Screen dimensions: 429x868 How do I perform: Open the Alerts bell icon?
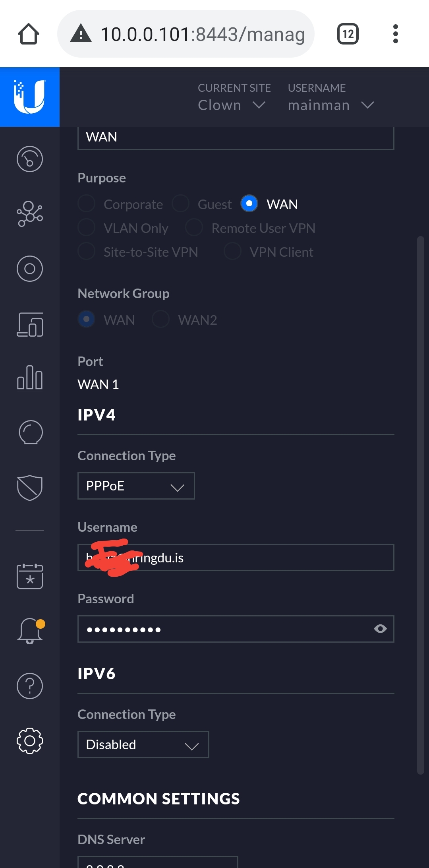click(x=30, y=631)
